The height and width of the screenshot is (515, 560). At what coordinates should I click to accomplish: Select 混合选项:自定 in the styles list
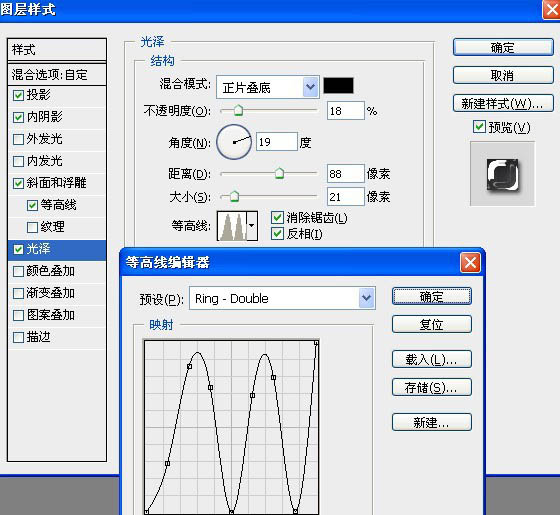tap(57, 75)
